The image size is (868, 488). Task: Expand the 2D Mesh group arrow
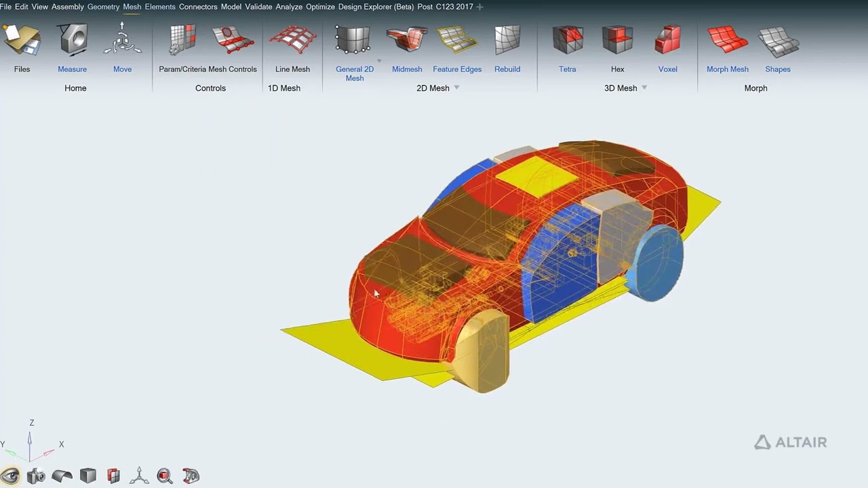point(456,87)
